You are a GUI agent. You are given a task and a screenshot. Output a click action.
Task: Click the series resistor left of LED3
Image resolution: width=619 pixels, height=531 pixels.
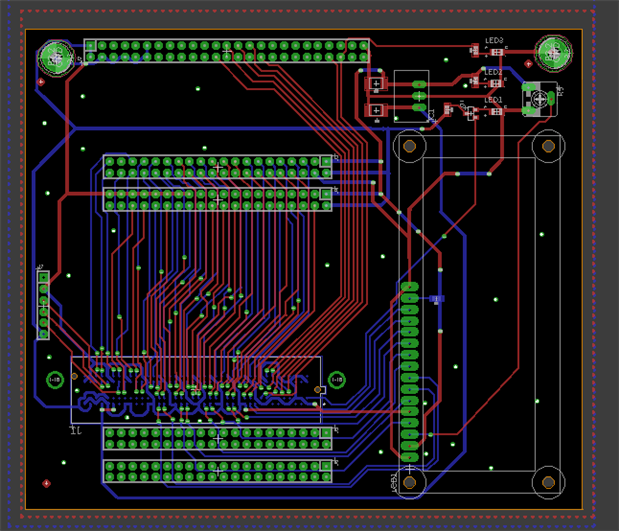click(475, 51)
